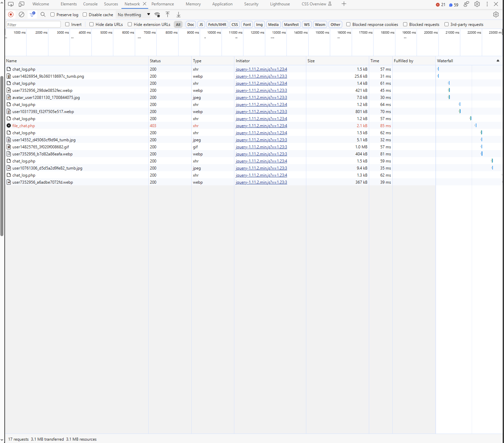Sort by the Time column header
This screenshot has width=504, height=443.
pos(381,61)
